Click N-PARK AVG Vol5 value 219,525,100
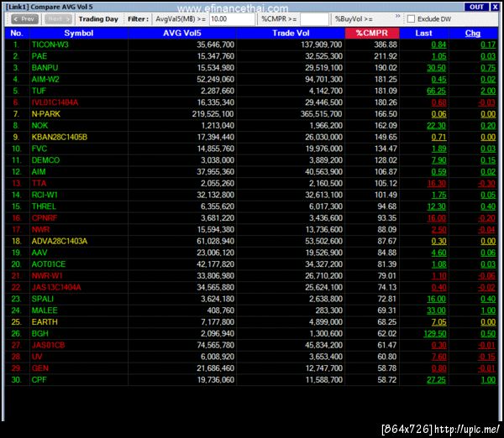504x438 pixels. 213,114
